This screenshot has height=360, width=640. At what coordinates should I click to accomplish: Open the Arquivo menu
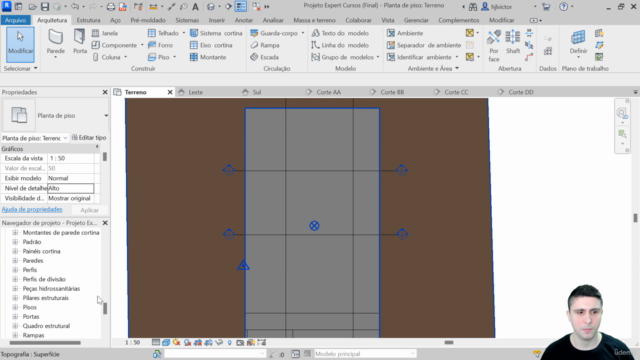pos(16,20)
